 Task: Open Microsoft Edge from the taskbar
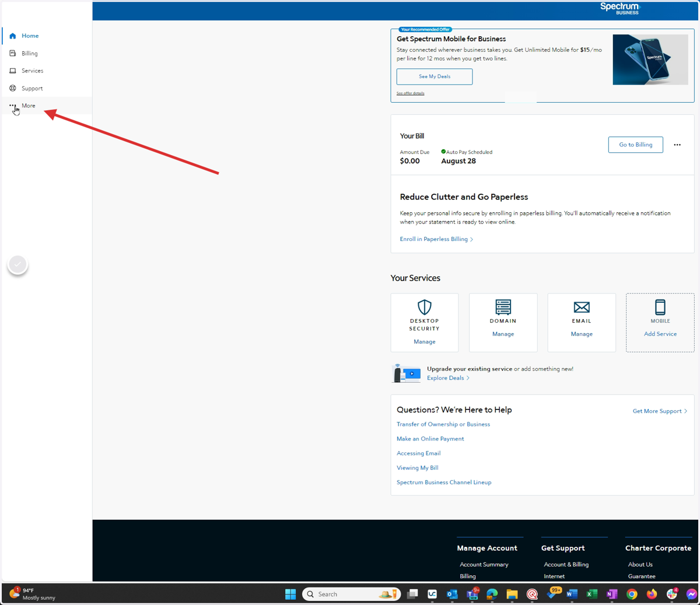[x=492, y=594]
